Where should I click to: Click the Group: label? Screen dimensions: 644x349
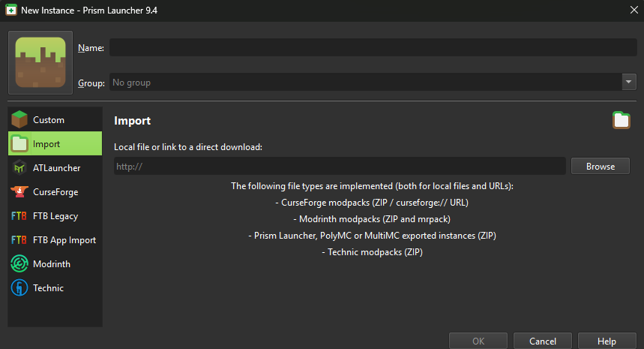(91, 83)
